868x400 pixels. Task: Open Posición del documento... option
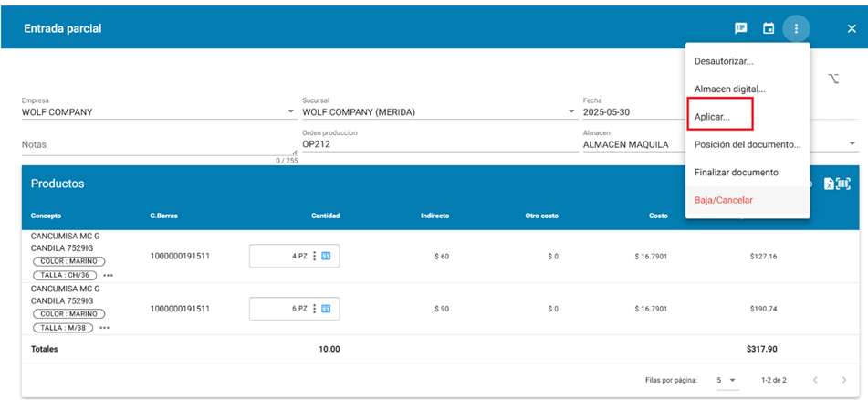(x=748, y=144)
